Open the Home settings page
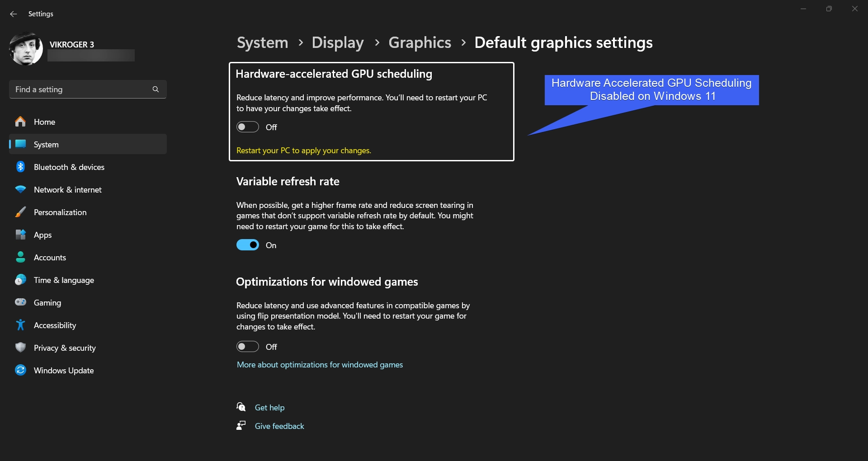This screenshot has width=868, height=461. pyautogui.click(x=88, y=122)
